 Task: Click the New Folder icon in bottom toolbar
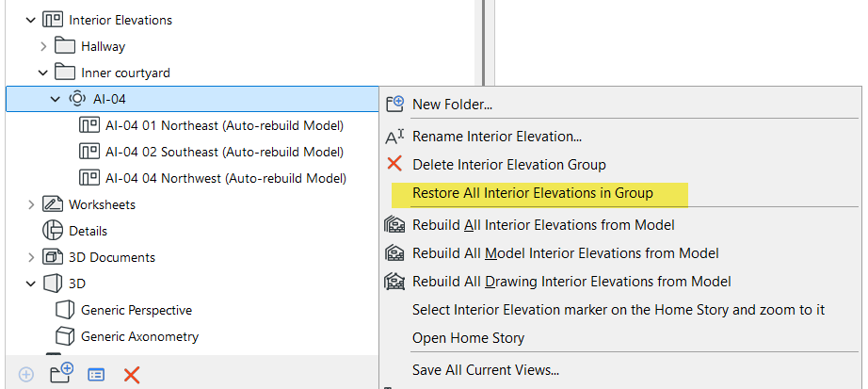coord(61,374)
